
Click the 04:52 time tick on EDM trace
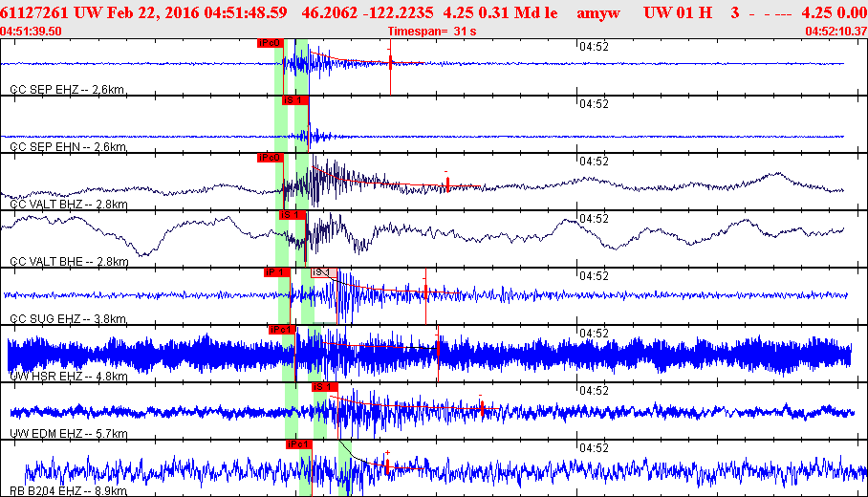point(596,390)
